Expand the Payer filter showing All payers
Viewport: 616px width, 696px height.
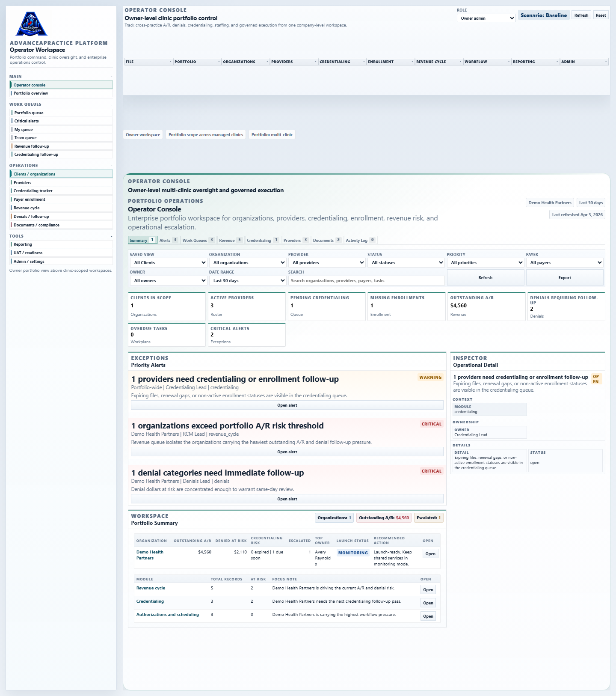(565, 263)
